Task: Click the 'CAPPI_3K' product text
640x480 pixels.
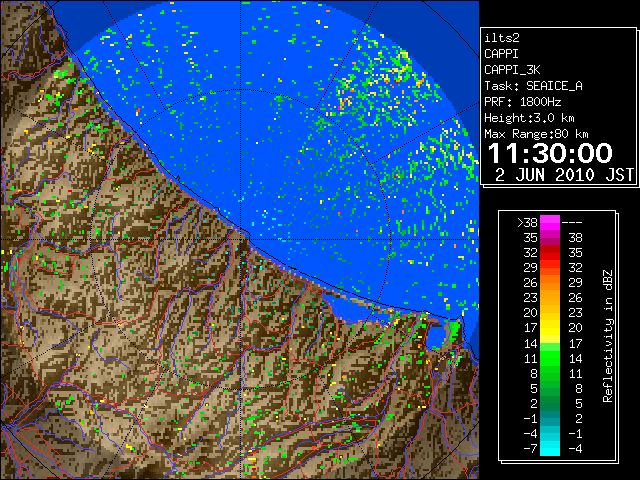Action: pos(512,70)
